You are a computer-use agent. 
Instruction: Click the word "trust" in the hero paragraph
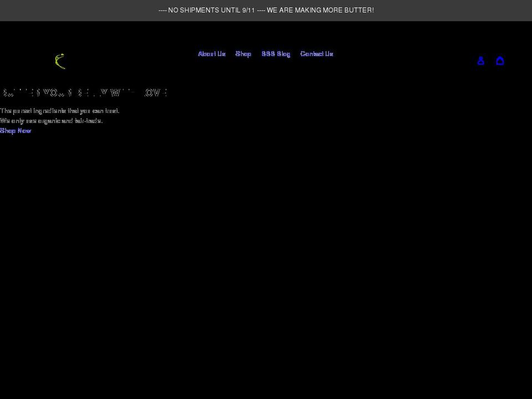tap(112, 111)
